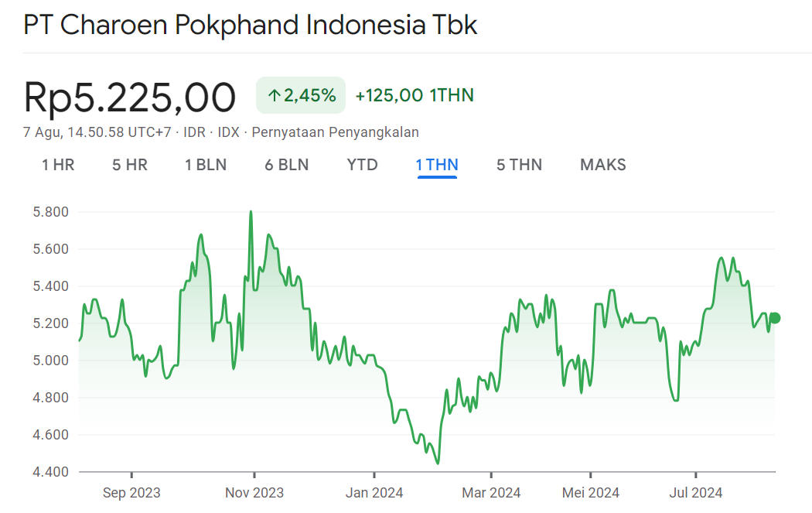Show year-to-date performance via YTD tab

pos(361,164)
